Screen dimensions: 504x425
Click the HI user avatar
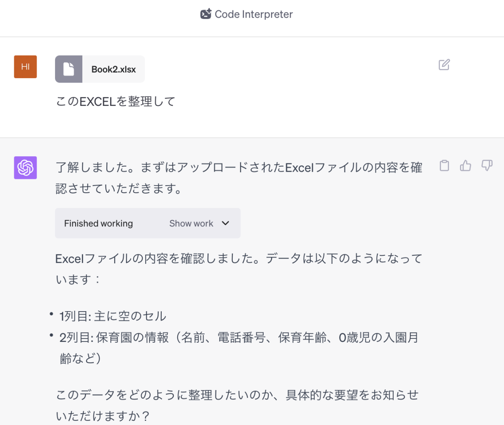[x=25, y=67]
